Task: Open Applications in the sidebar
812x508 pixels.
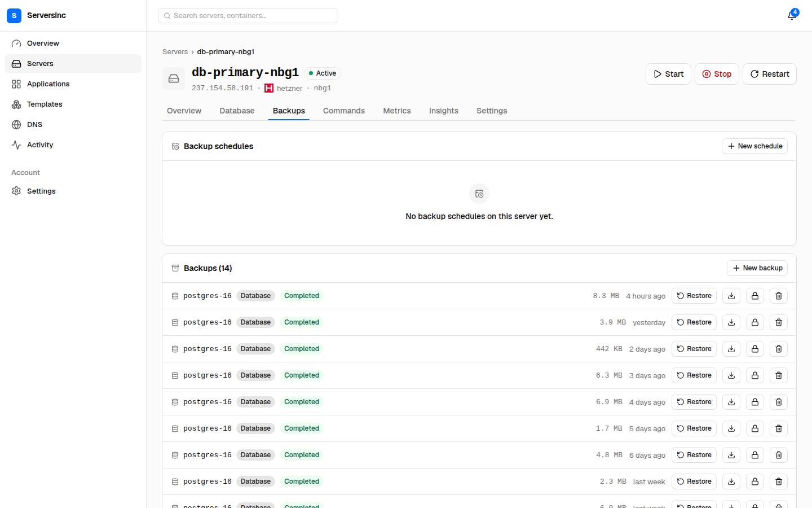Action: coord(73,84)
